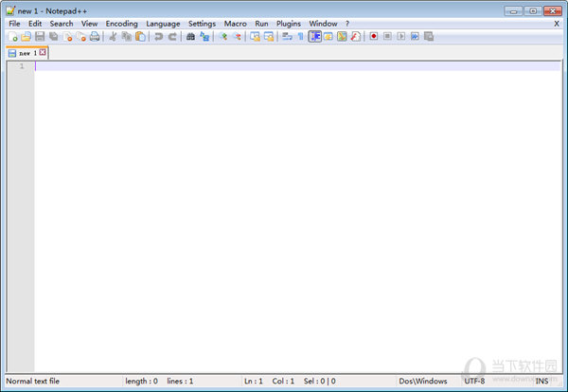Click the Print toolbar icon
568x392 pixels.
(x=95, y=37)
